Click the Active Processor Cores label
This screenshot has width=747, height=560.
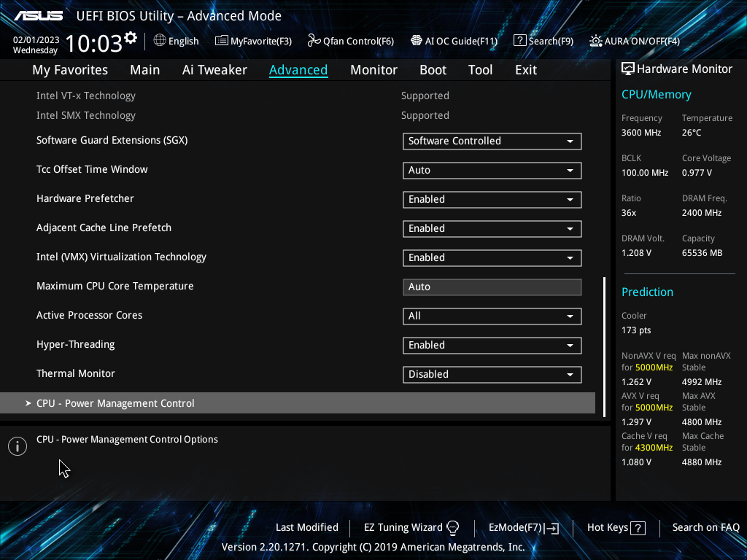[90, 315]
